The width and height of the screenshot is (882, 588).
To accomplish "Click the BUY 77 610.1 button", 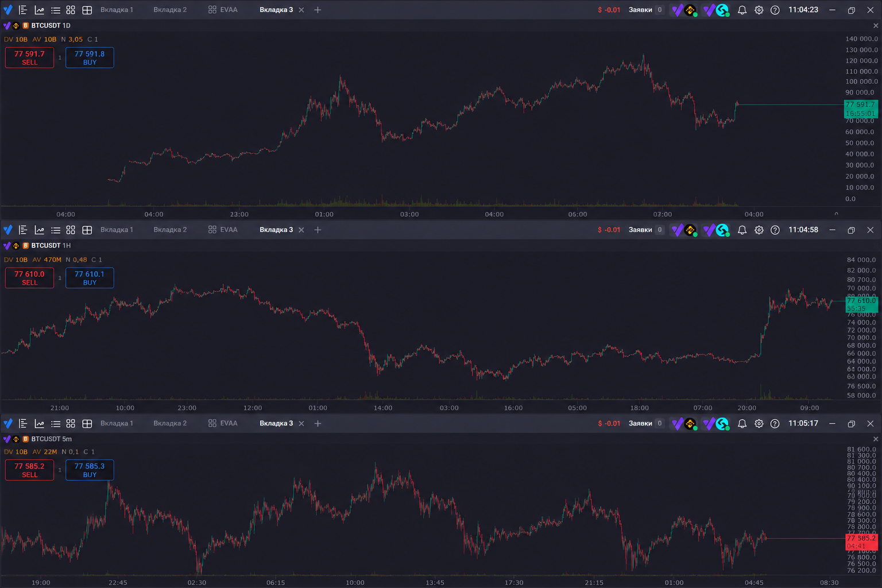I will point(90,278).
